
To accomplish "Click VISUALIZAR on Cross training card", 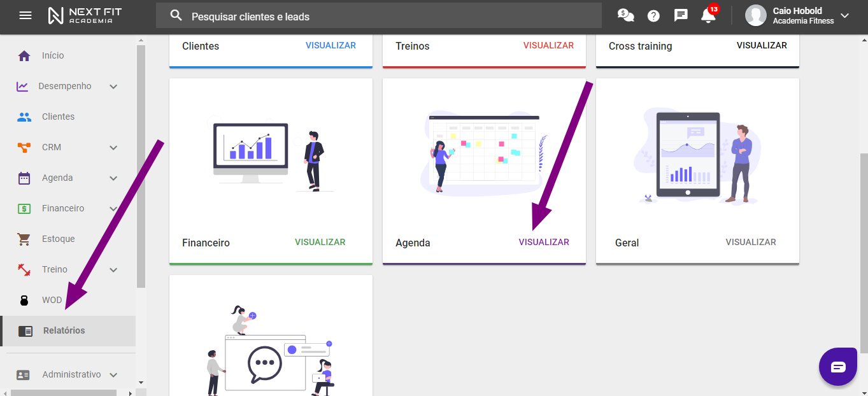I will pyautogui.click(x=762, y=45).
